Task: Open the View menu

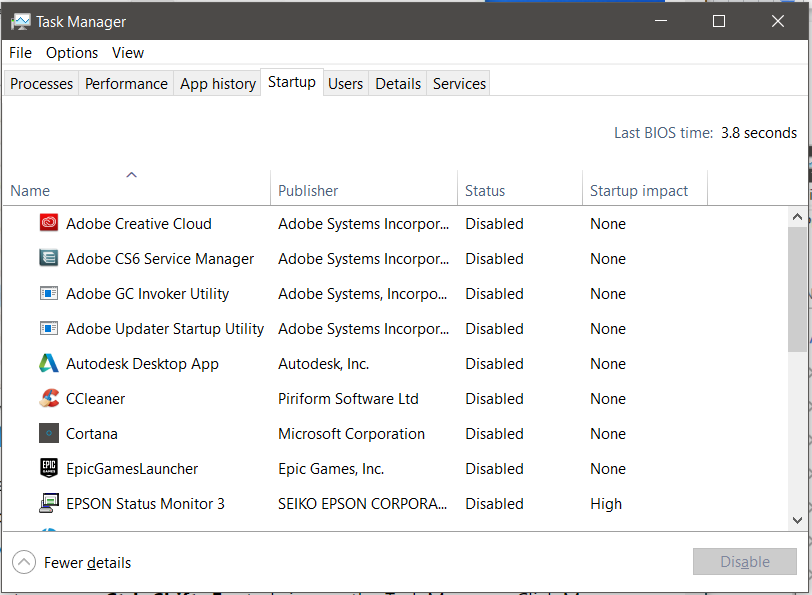Action: [128, 53]
